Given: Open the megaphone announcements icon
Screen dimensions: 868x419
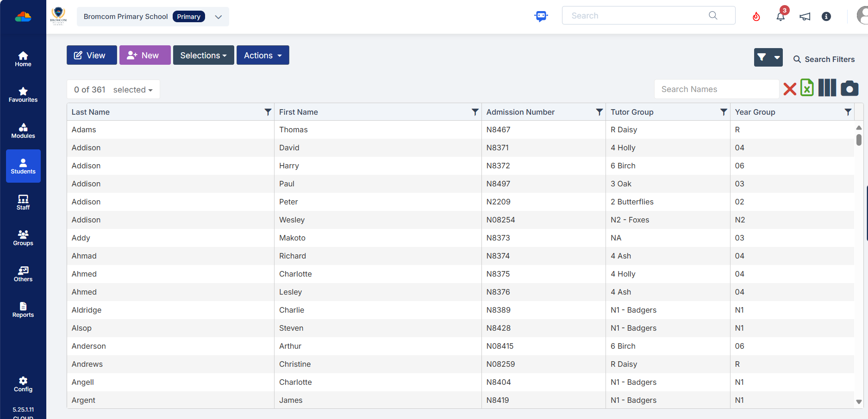Looking at the screenshot, I should tap(805, 17).
